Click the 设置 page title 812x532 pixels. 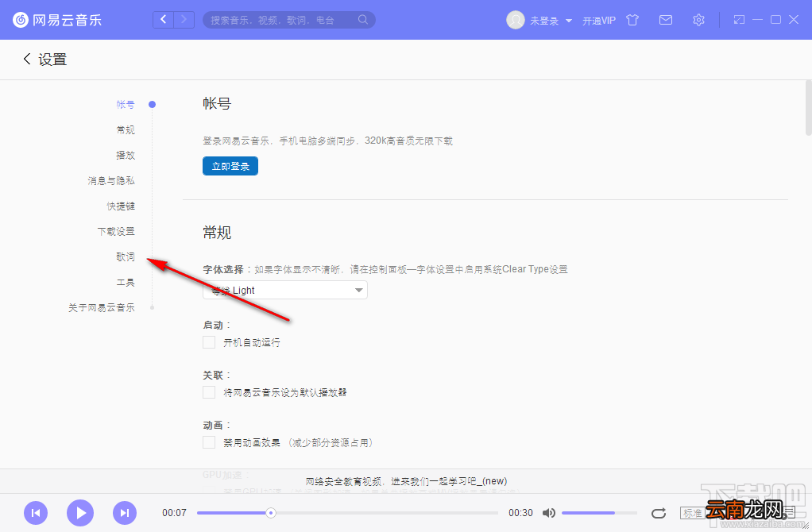click(52, 59)
